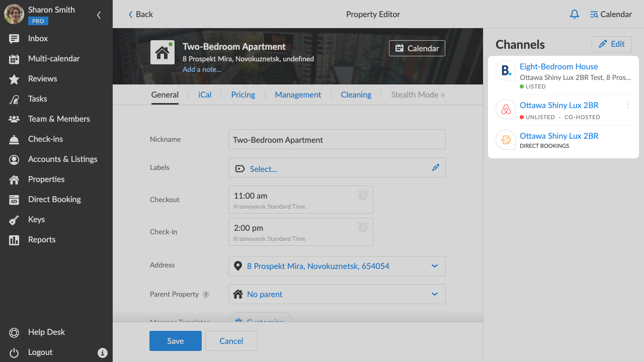Collapse the sidebar with chevron arrow
Screen dimensions: 644x362
(99, 15)
